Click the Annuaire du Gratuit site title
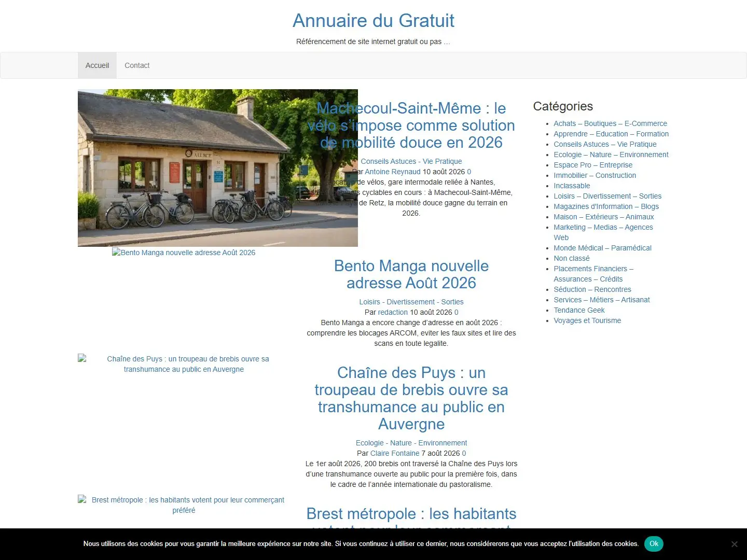 tap(374, 21)
